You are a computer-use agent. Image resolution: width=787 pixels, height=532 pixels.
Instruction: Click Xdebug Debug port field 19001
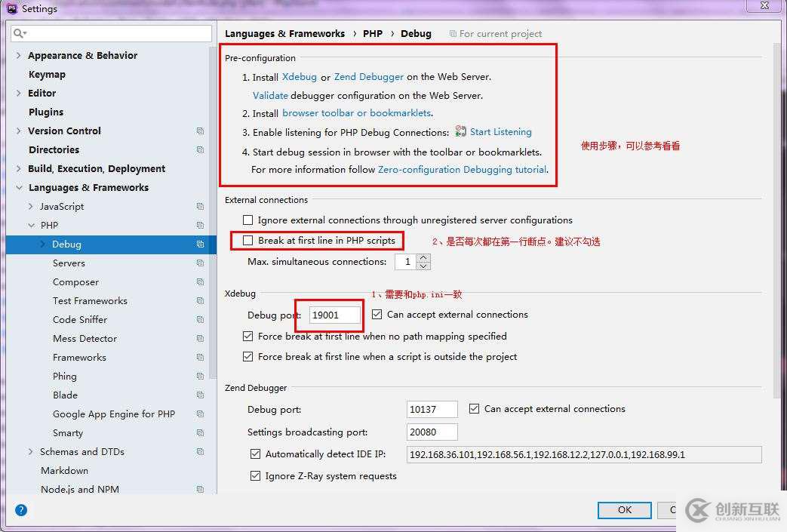[334, 315]
